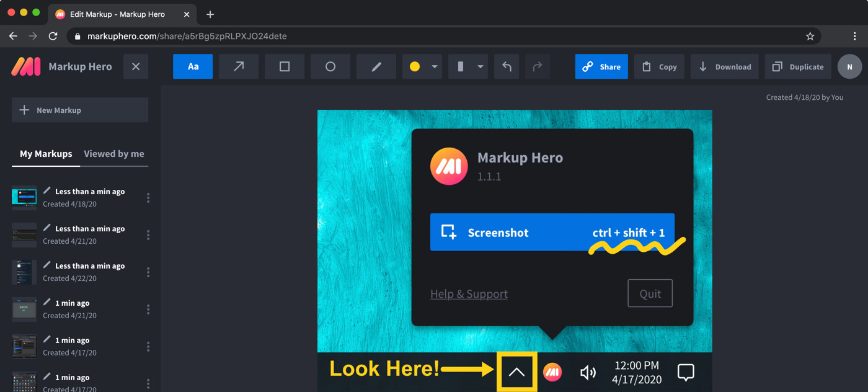Click the line thickness icon
This screenshot has width=868, height=392.
(x=461, y=66)
